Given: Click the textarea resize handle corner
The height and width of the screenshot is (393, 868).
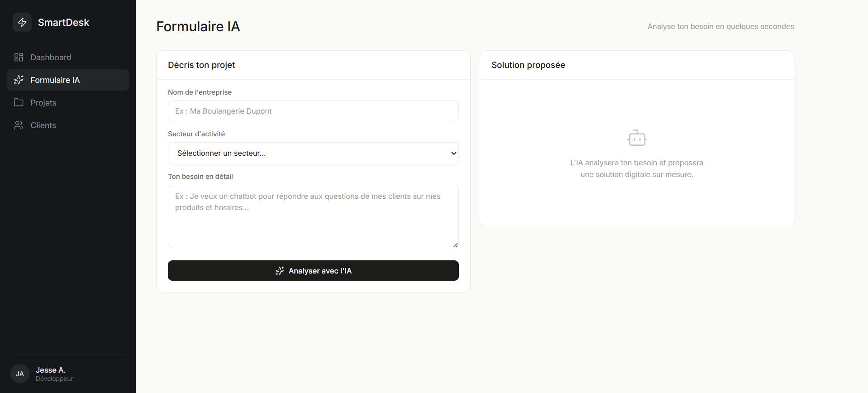Looking at the screenshot, I should point(455,245).
